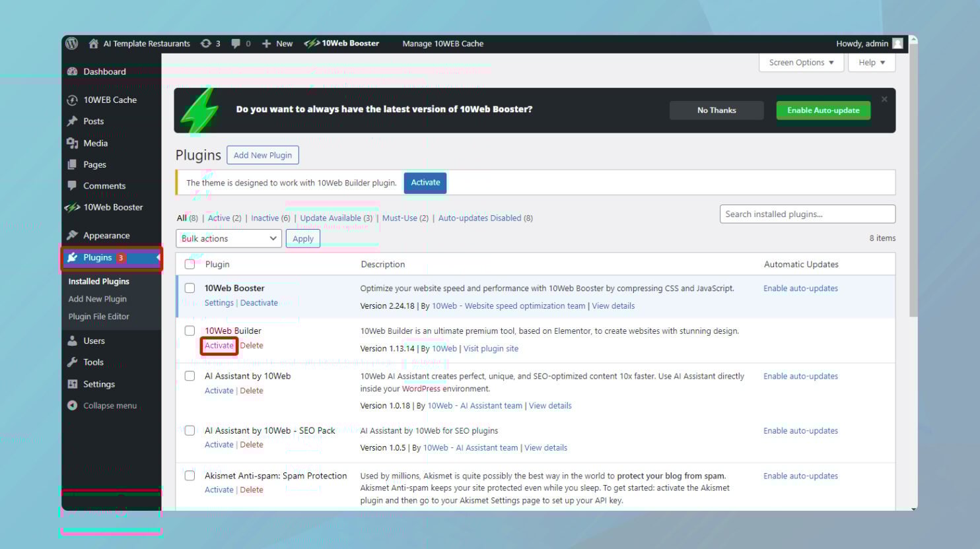Image resolution: width=980 pixels, height=549 pixels.
Task: Open the Bulk actions dropdown
Action: point(228,238)
